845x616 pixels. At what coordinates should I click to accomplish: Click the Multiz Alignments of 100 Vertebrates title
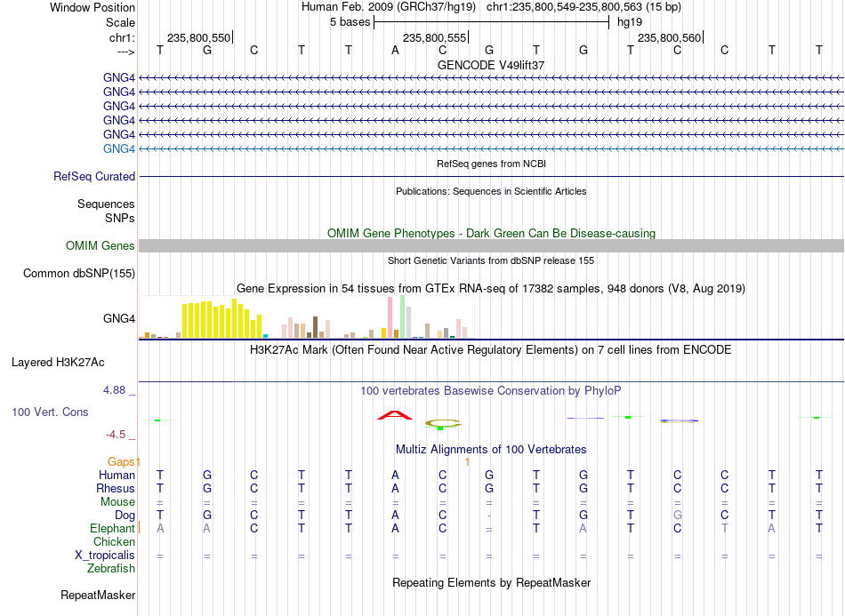pos(491,449)
